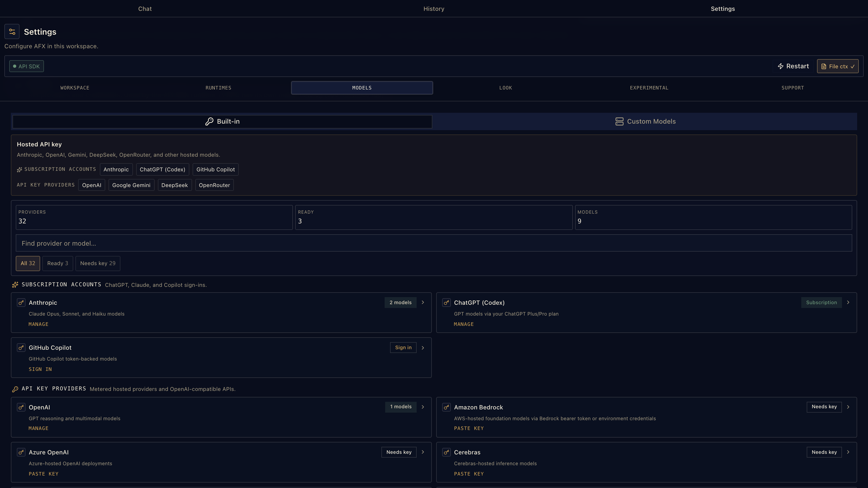
Task: Toggle the File ctx checkmark button
Action: (x=838, y=66)
